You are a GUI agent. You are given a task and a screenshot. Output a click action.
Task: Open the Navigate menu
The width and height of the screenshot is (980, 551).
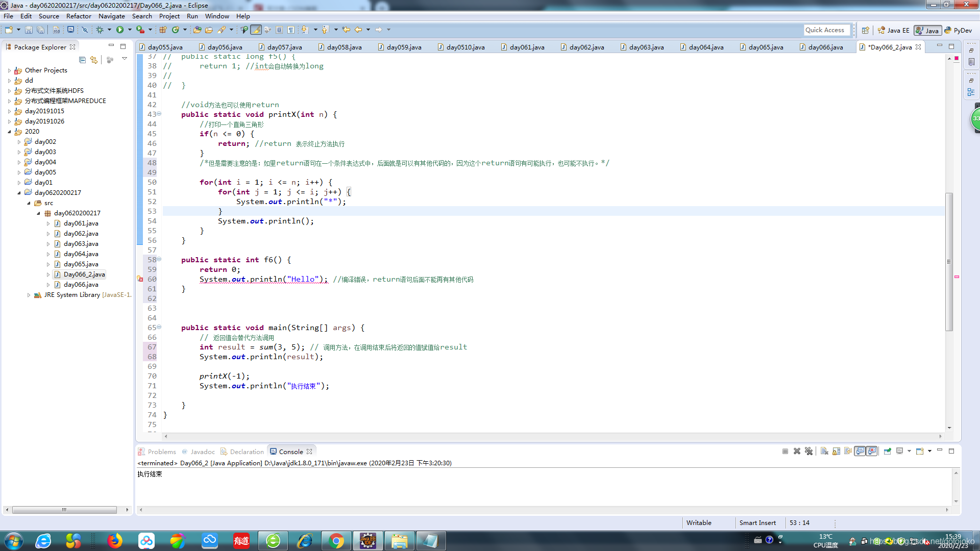[x=111, y=16]
